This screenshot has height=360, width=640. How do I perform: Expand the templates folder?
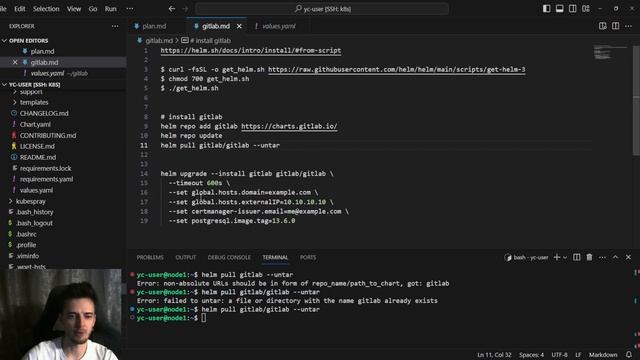[x=34, y=102]
